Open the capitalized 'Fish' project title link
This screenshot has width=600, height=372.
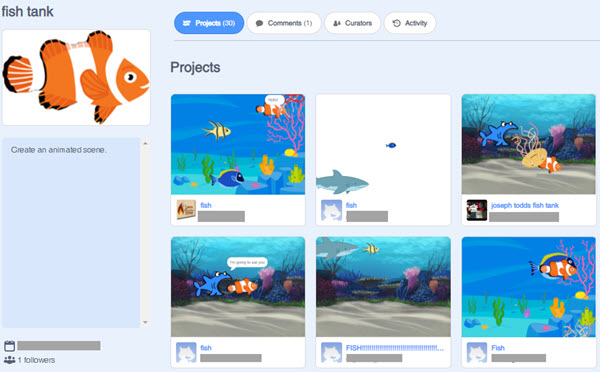pyautogui.click(x=498, y=348)
